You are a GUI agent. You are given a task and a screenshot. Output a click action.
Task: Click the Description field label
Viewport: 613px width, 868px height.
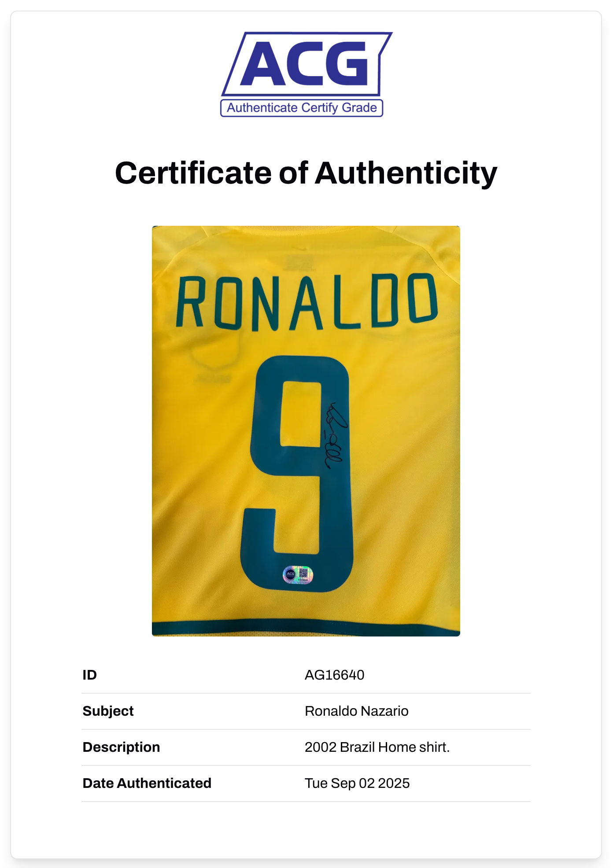point(122,747)
